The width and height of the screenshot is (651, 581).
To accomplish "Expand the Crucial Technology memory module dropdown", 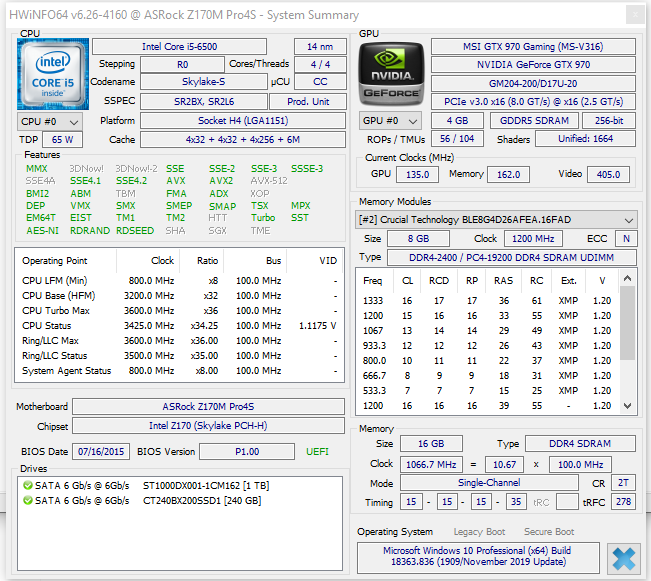I will point(628,220).
